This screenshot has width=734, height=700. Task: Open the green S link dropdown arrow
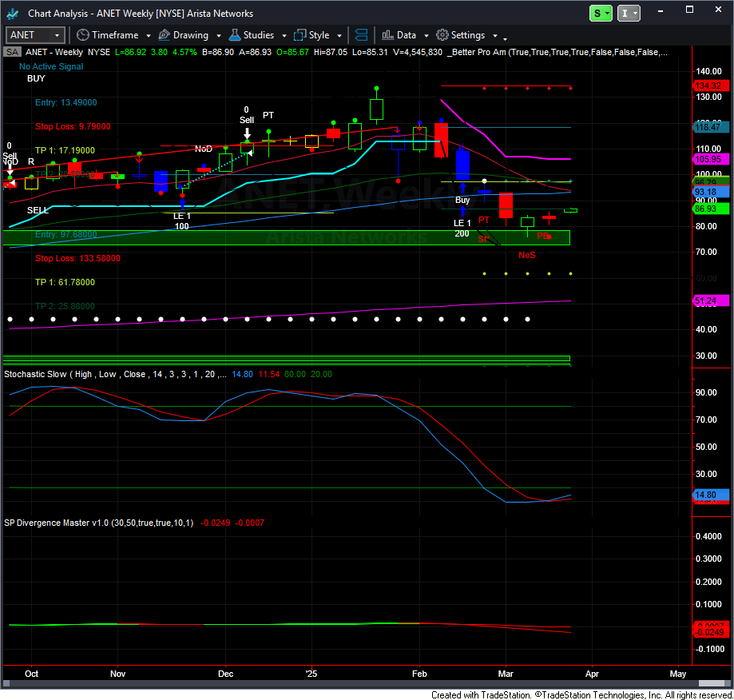[608, 14]
